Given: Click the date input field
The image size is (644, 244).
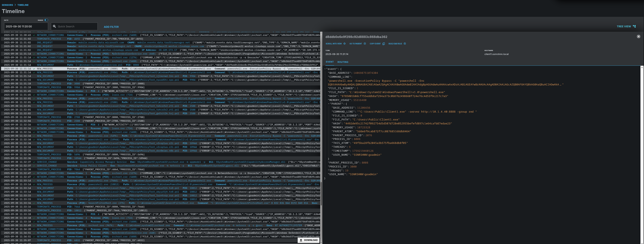Looking at the screenshot, I should 26,26.
